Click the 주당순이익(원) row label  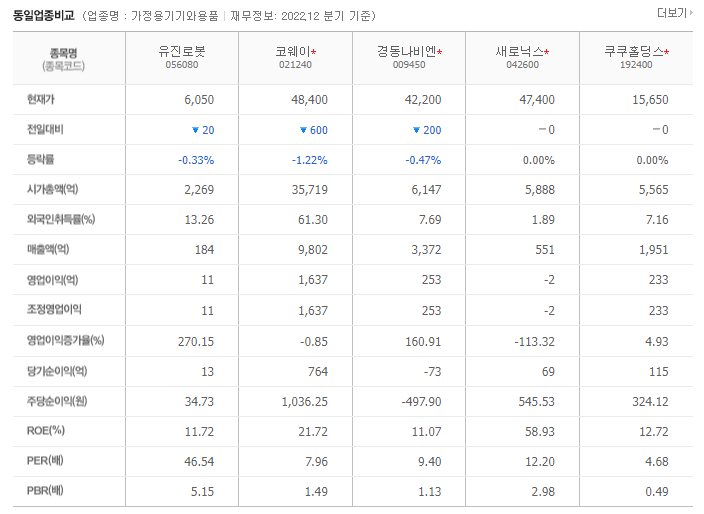click(x=57, y=401)
